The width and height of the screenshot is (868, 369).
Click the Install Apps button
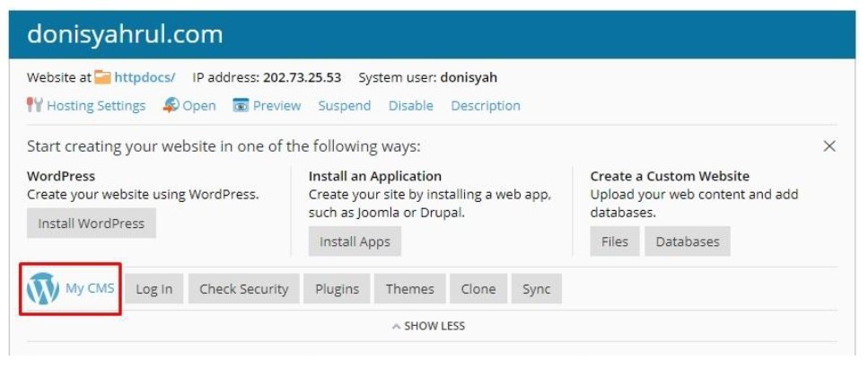pyautogui.click(x=355, y=242)
